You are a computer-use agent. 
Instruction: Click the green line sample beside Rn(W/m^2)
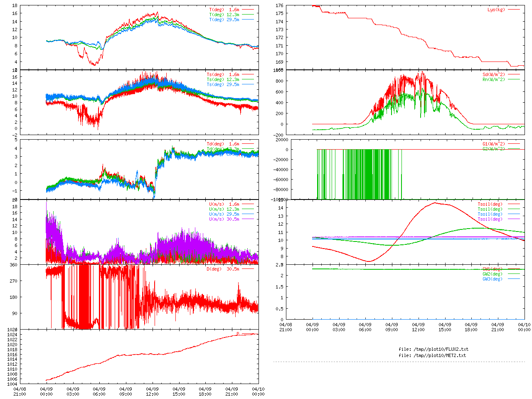513,79
